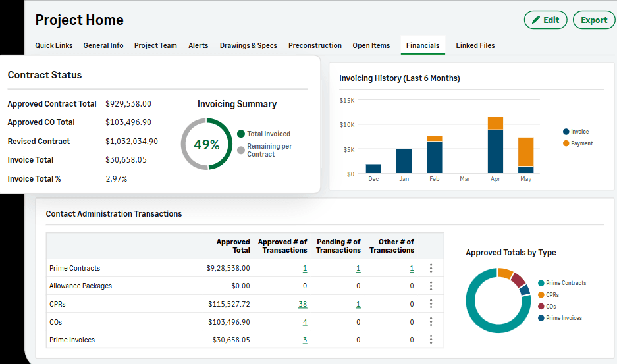Open Prime Contracts pending transactions link
This screenshot has height=364, width=617.
358,269
